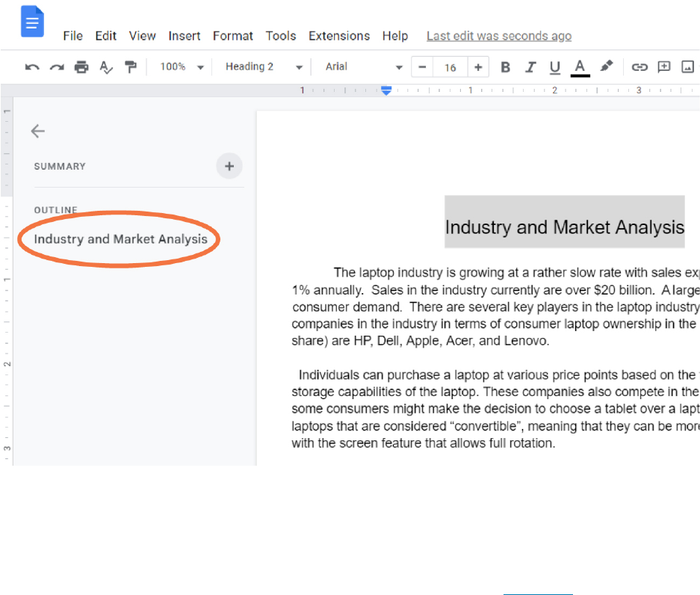Open the Insert menu
Image resolution: width=700 pixels, height=595 pixels.
click(x=184, y=36)
